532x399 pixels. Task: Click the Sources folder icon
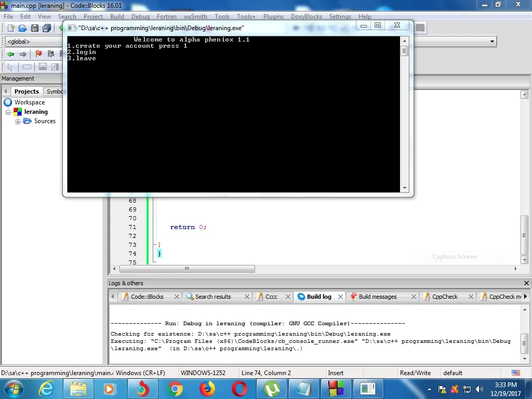tap(28, 121)
